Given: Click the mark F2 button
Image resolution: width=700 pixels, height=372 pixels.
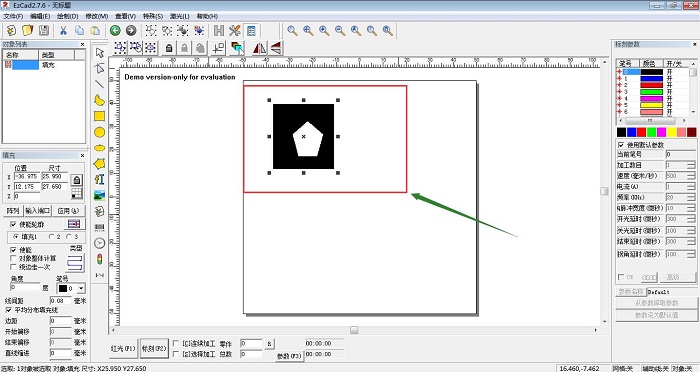Looking at the screenshot, I should point(154,348).
